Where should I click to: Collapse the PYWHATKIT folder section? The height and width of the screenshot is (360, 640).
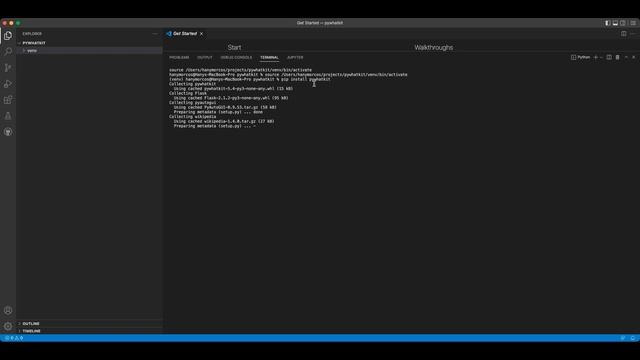pos(89,43)
